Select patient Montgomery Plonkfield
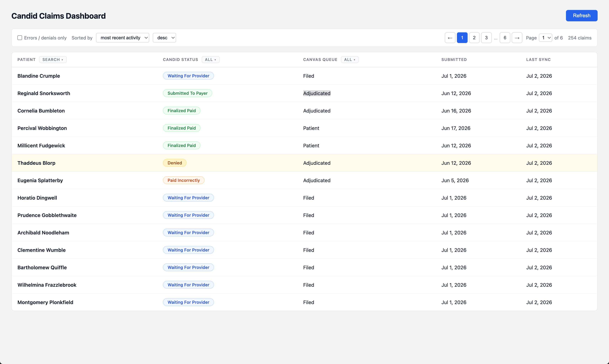The height and width of the screenshot is (364, 609). point(45,302)
